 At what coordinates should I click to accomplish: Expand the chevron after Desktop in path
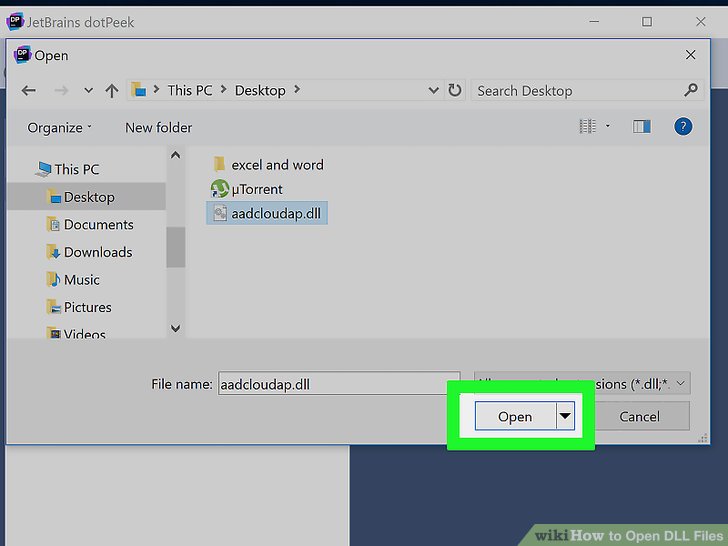(297, 90)
